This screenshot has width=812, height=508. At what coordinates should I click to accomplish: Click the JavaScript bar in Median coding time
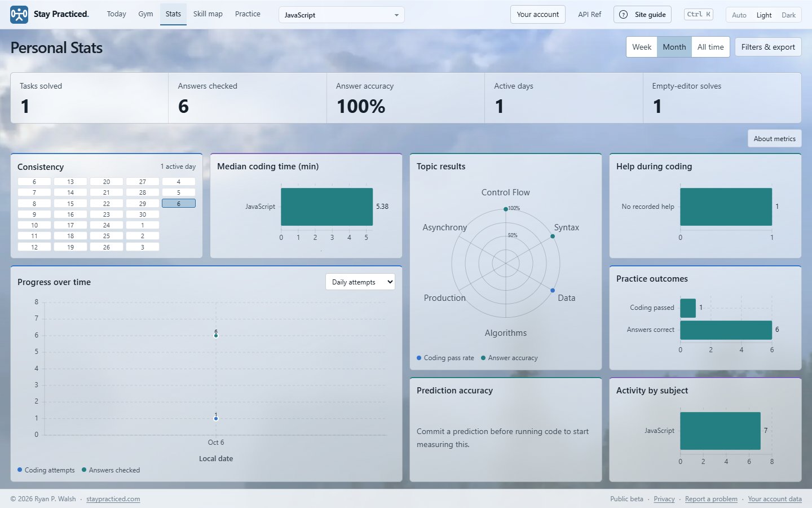coord(327,207)
